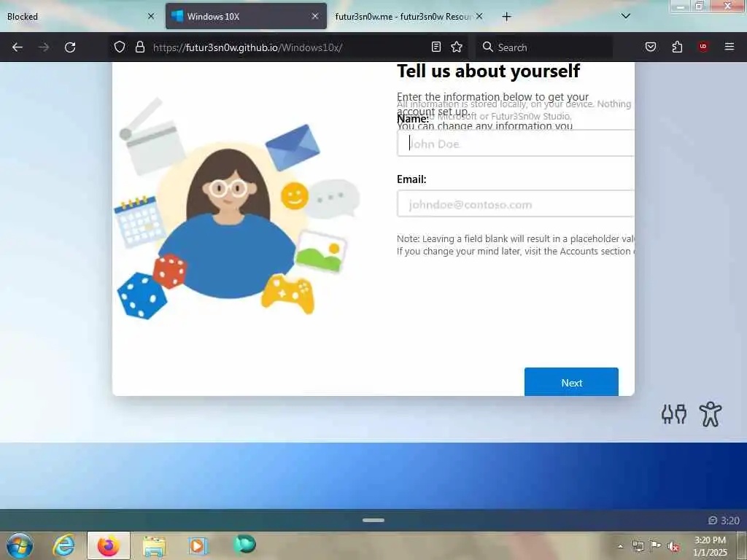Close the futur3sn0w.me tab
Image resolution: width=747 pixels, height=560 pixels.
point(479,16)
